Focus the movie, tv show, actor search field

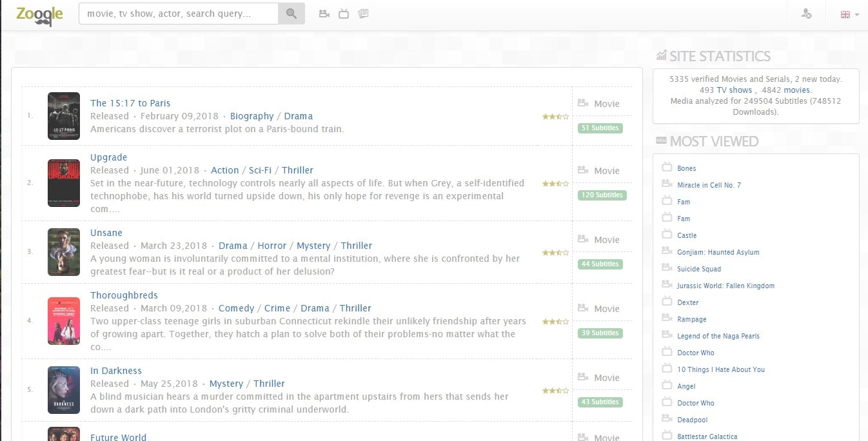[x=179, y=14]
